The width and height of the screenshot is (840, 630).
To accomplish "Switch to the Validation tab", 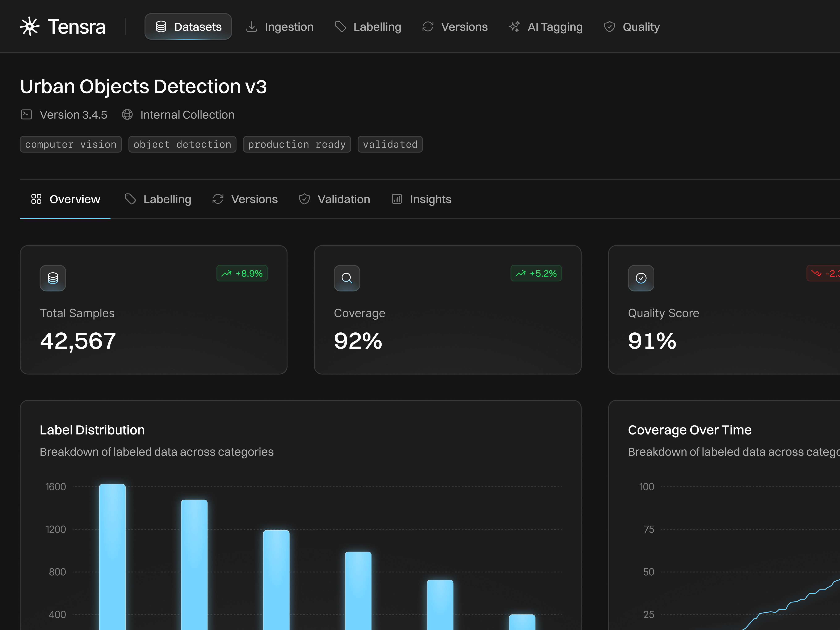I will coord(334,199).
